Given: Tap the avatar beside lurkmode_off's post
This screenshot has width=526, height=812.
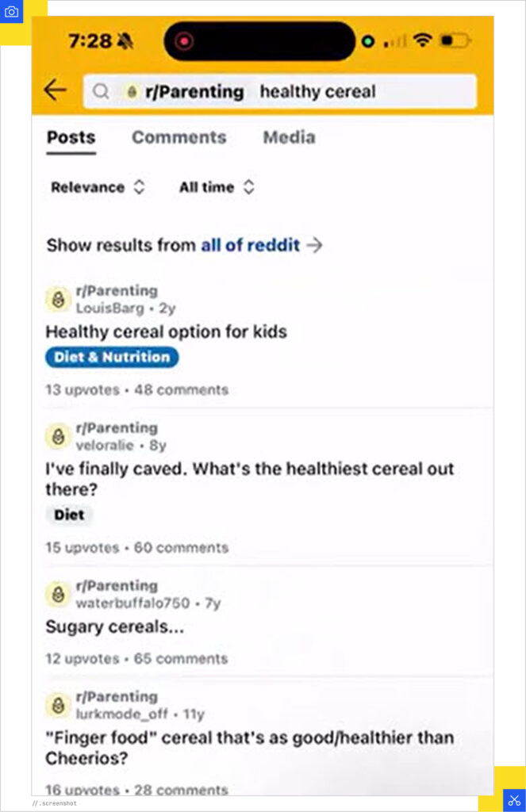Looking at the screenshot, I should (57, 705).
